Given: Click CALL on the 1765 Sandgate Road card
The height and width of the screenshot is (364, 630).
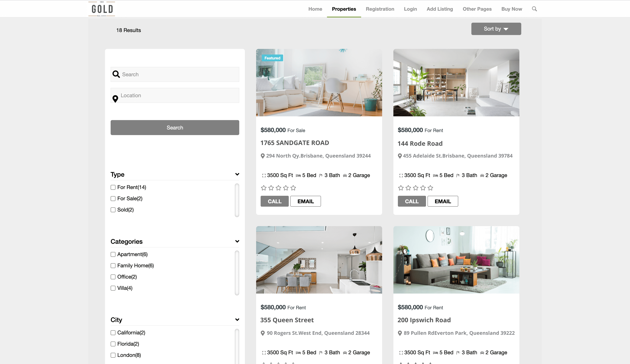Looking at the screenshot, I should coord(274,201).
